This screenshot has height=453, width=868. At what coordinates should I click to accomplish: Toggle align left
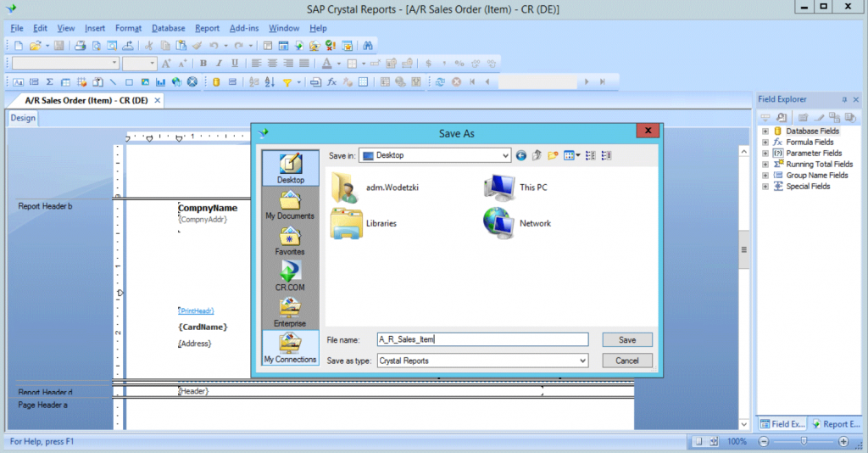point(256,64)
